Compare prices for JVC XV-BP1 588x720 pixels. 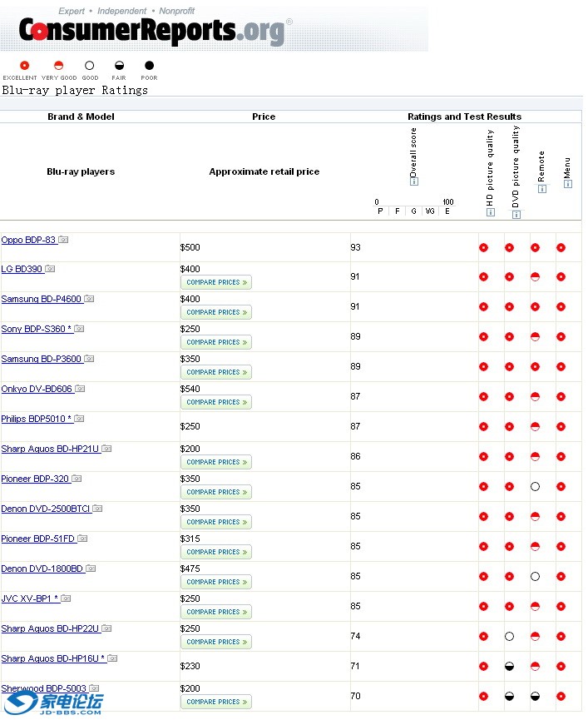click(x=216, y=612)
